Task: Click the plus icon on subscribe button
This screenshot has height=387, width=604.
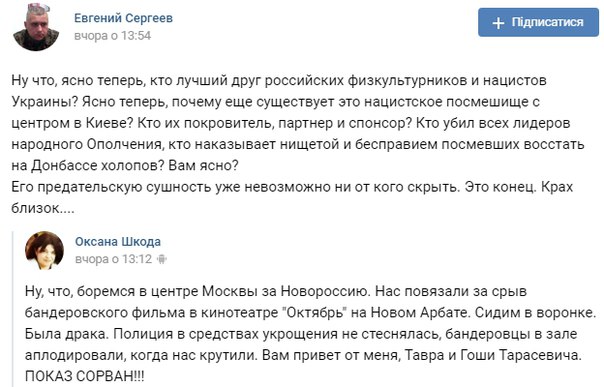Action: tap(498, 23)
